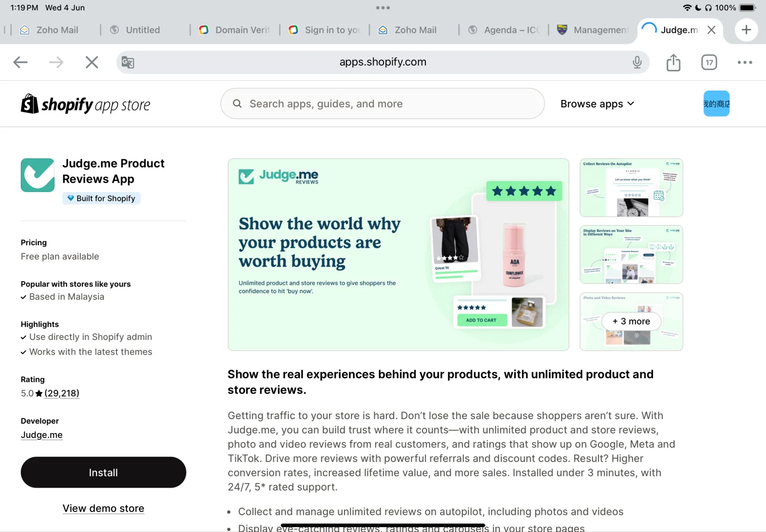Go forward to the next page
Screen dimensions: 766x532
56,62
